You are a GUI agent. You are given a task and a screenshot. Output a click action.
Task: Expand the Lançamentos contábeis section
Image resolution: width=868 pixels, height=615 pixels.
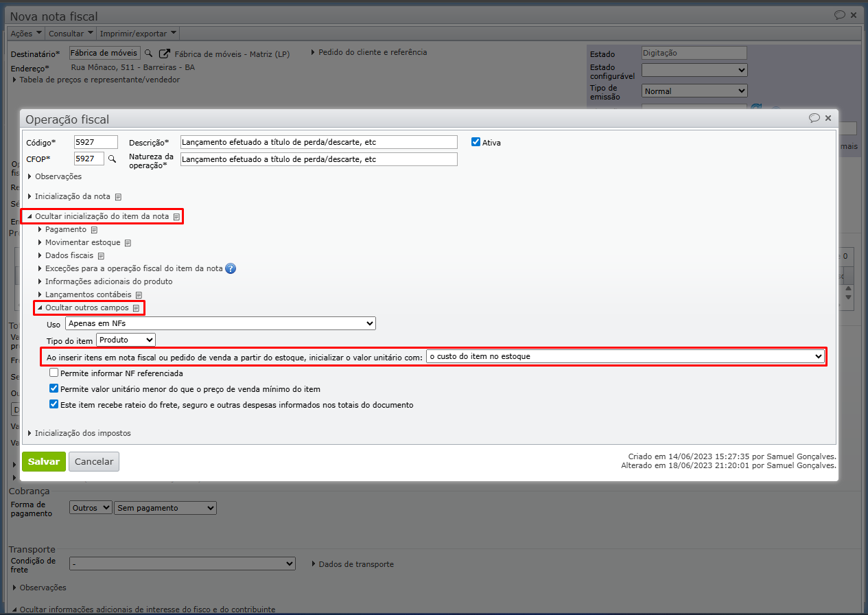click(x=84, y=295)
